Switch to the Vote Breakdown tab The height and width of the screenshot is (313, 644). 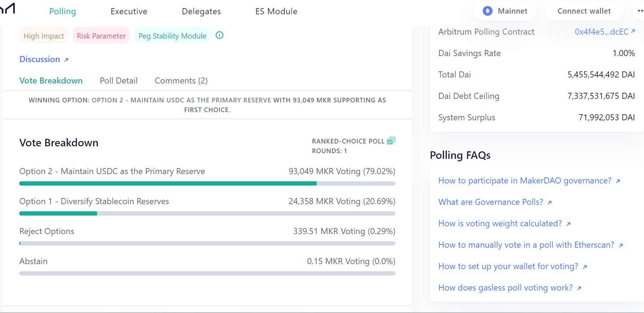point(51,81)
